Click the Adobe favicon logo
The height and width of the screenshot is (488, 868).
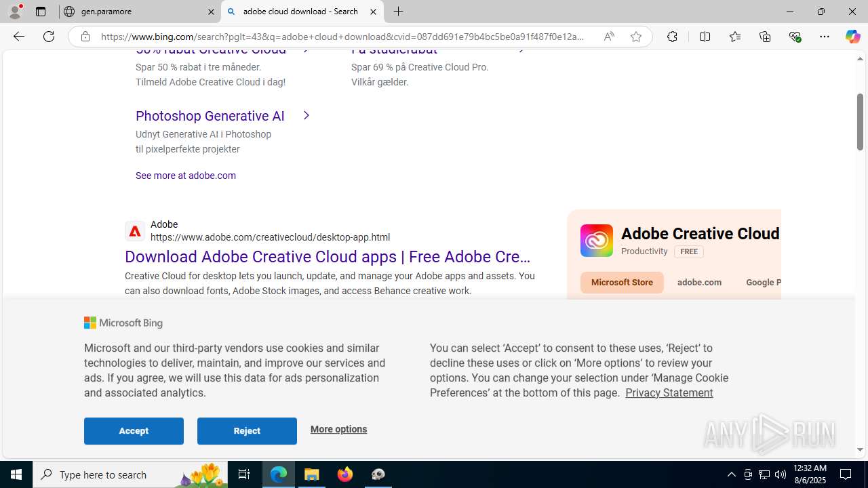[134, 231]
